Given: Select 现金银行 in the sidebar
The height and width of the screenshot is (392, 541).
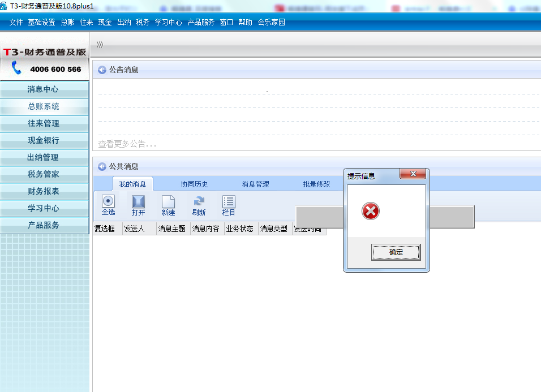Looking at the screenshot, I should (x=44, y=140).
